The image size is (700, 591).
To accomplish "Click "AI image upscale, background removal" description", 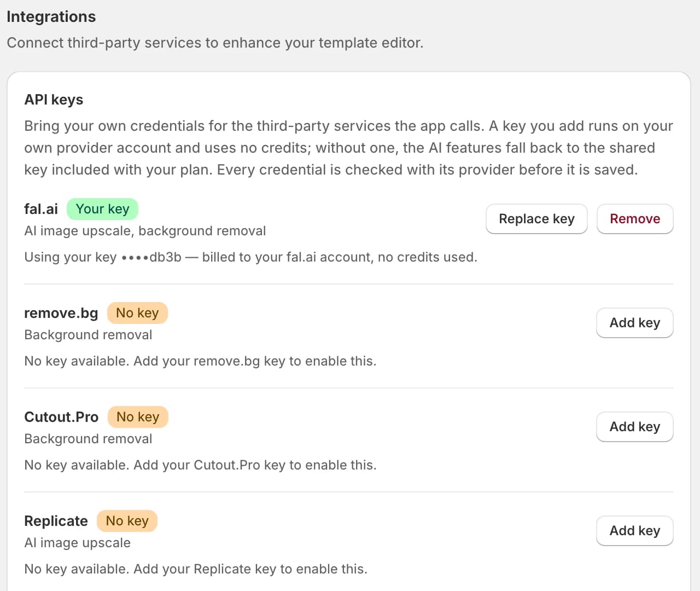I will click(x=145, y=231).
